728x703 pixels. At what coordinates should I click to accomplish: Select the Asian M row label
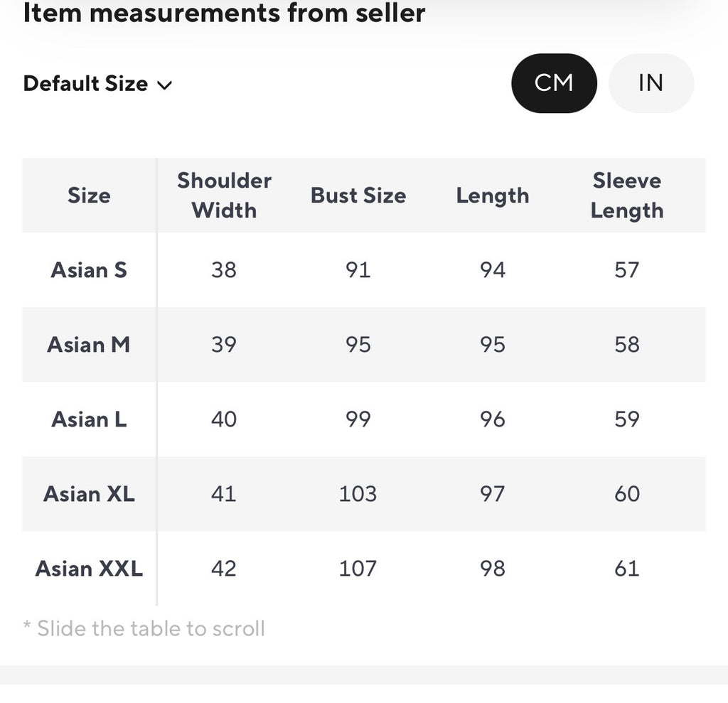(89, 345)
